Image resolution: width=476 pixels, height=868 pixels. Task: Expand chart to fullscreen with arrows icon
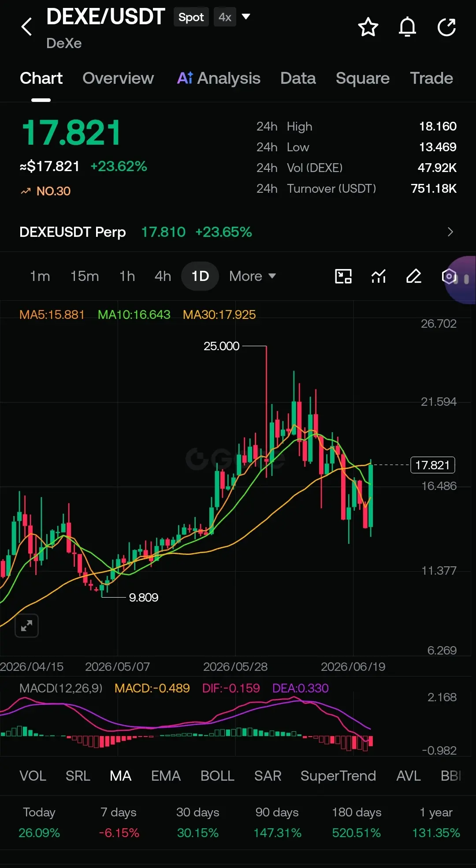tap(26, 625)
